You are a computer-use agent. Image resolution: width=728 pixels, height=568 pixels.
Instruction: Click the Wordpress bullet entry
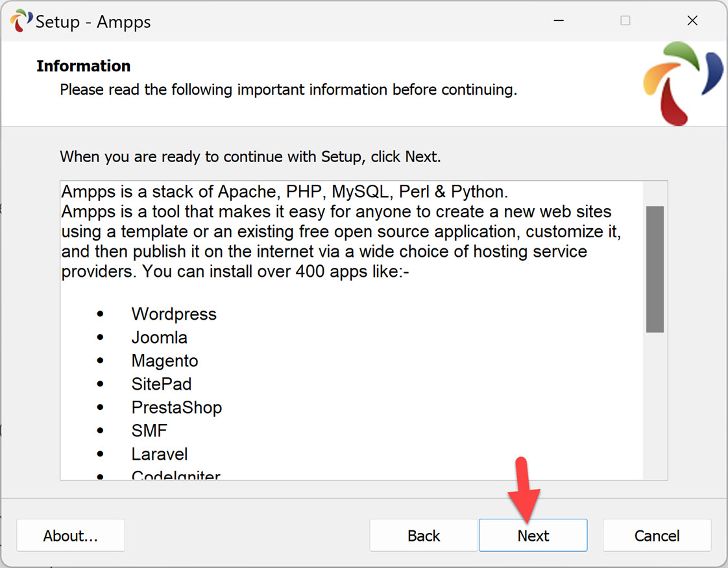[174, 314]
